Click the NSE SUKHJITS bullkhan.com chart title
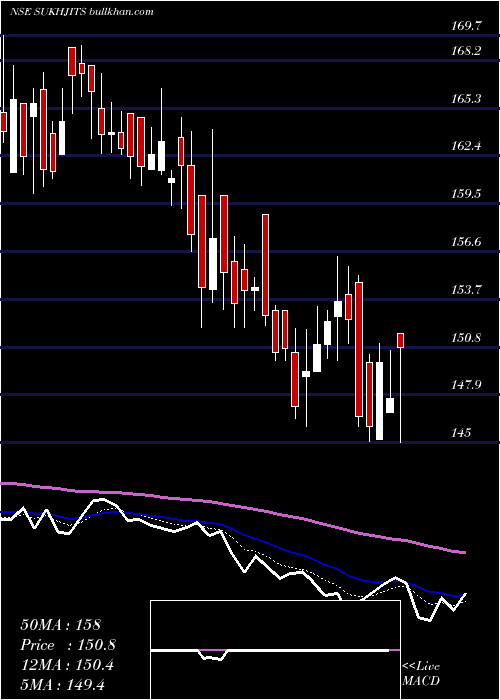The height and width of the screenshot is (700, 500). point(82,11)
